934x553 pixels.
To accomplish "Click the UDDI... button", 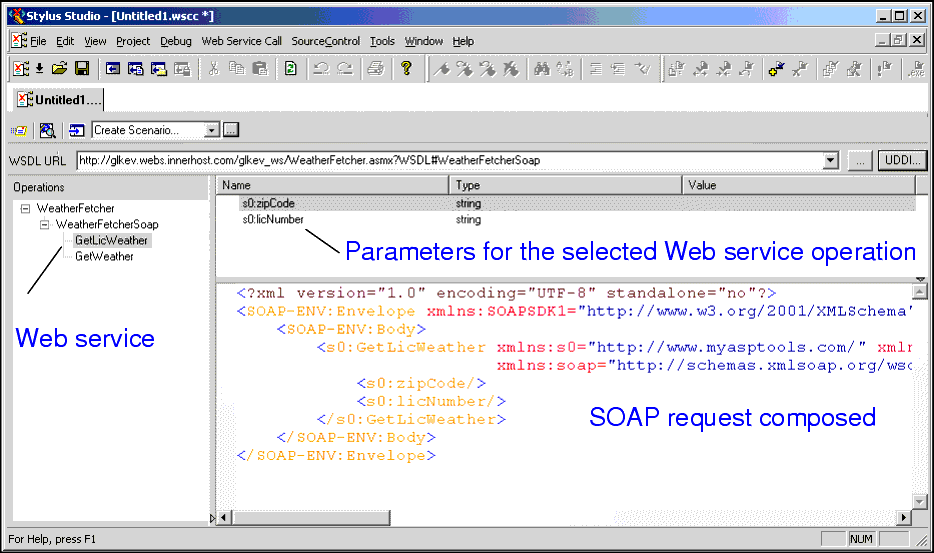I will (x=902, y=160).
